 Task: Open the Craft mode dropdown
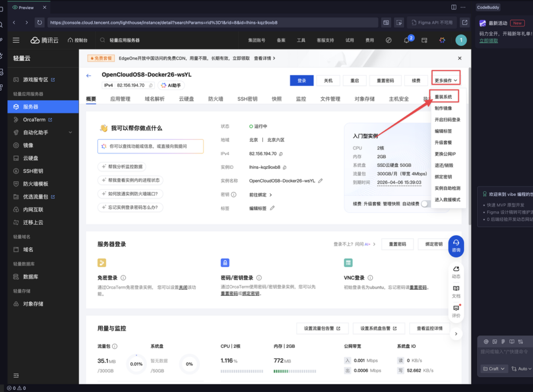(493, 369)
